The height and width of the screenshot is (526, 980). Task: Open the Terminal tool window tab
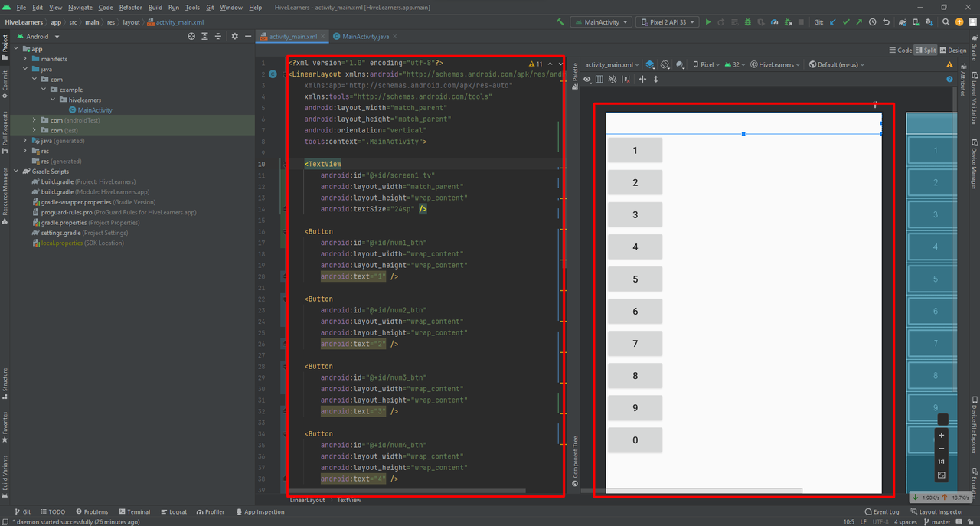coord(134,511)
